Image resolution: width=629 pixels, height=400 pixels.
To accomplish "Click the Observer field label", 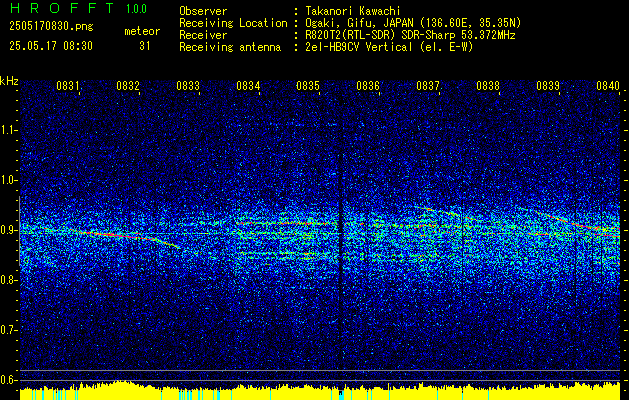I will (203, 11).
